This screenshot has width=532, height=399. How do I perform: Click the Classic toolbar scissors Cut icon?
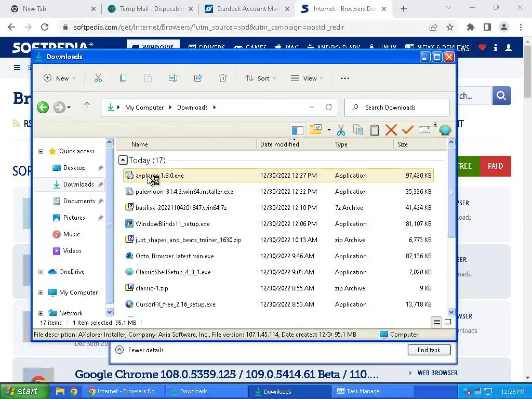point(341,130)
